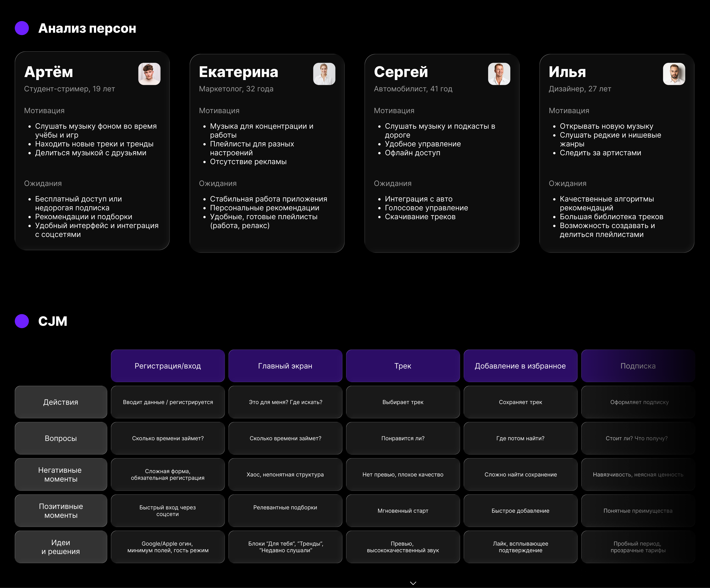This screenshot has height=588, width=710.
Task: Click the purple dot beside Анализ персон
Action: pos(22,28)
